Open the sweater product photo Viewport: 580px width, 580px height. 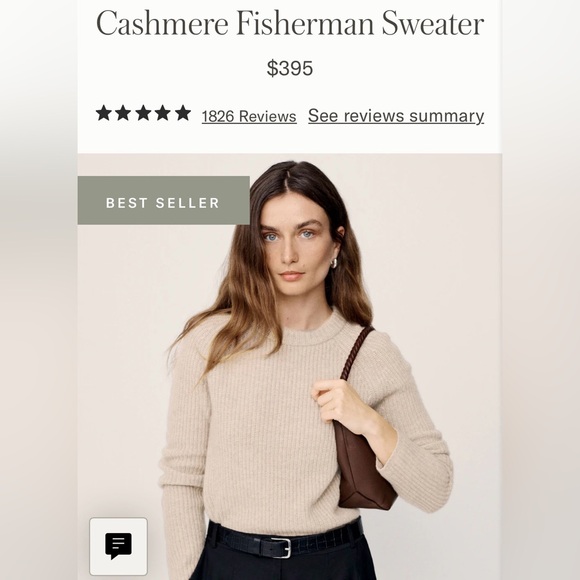click(x=290, y=367)
